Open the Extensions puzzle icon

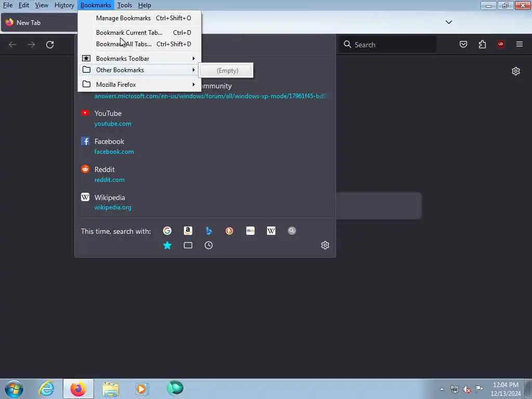tap(482, 44)
